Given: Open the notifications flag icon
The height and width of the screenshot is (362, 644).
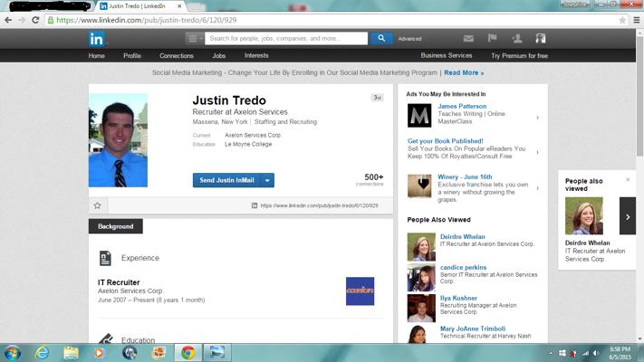Looking at the screenshot, I should tap(492, 38).
